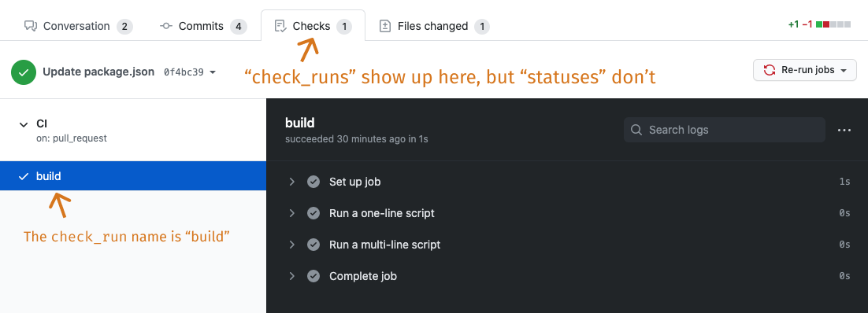The height and width of the screenshot is (313, 868).
Task: Open the log options three-dot menu
Action: (844, 130)
